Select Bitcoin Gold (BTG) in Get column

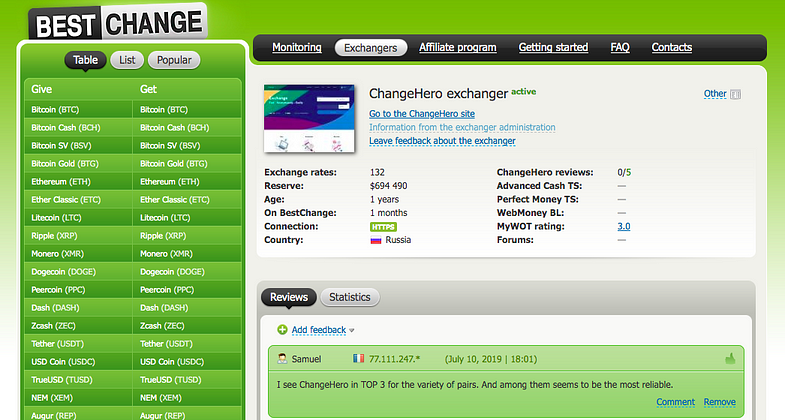187,164
